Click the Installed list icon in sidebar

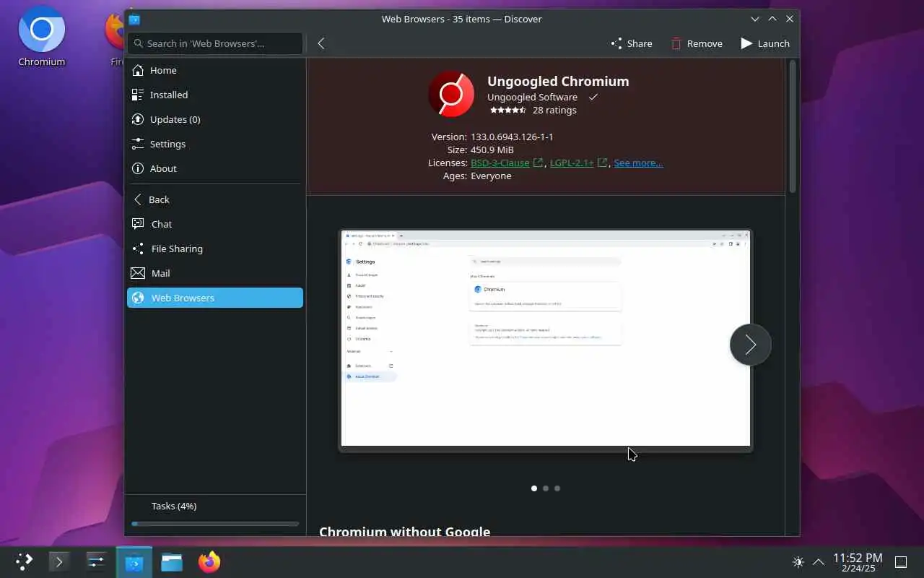[138, 95]
